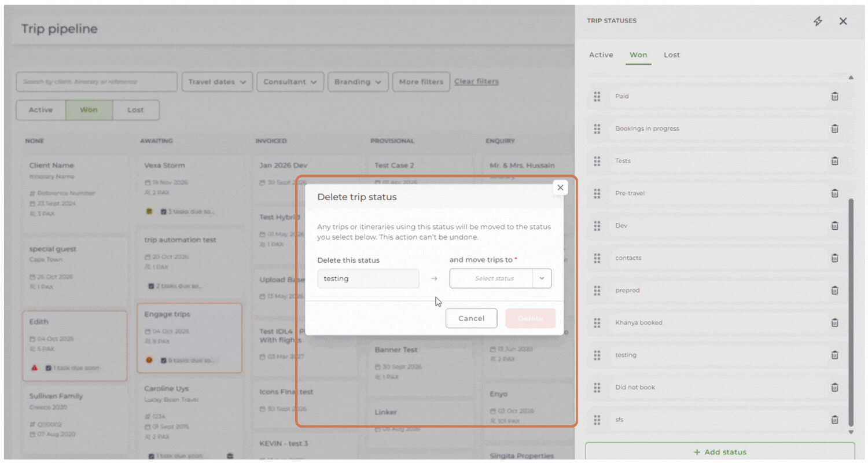
Task: Click trash icon for Tests status
Action: (834, 161)
